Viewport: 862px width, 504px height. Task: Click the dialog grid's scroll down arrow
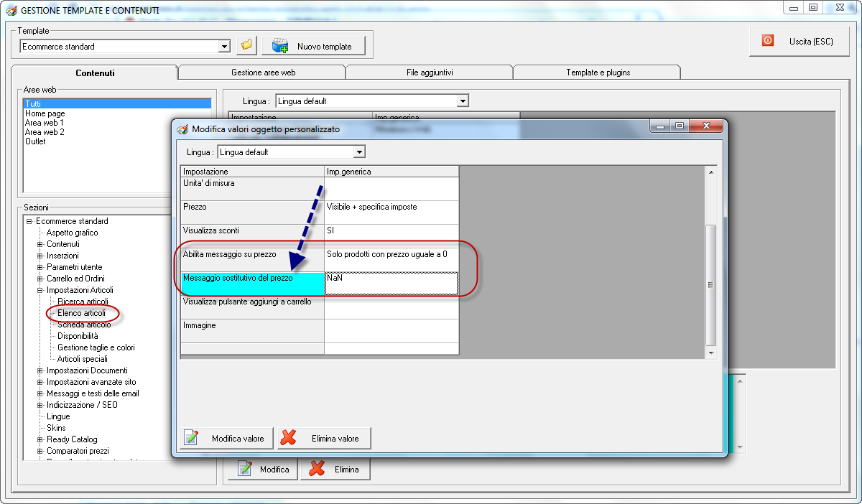coord(711,353)
